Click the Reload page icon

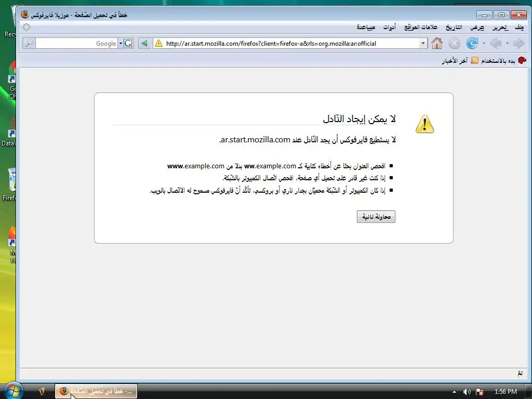(472, 44)
